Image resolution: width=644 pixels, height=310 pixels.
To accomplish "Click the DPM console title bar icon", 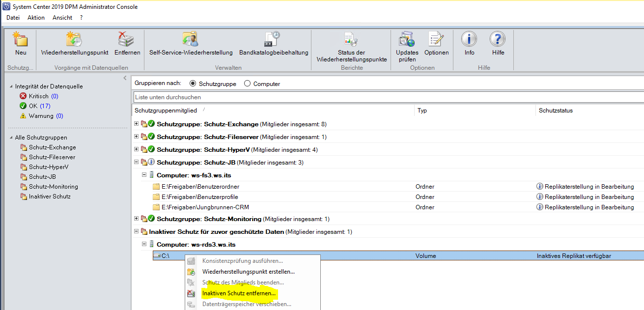I will point(5,6).
